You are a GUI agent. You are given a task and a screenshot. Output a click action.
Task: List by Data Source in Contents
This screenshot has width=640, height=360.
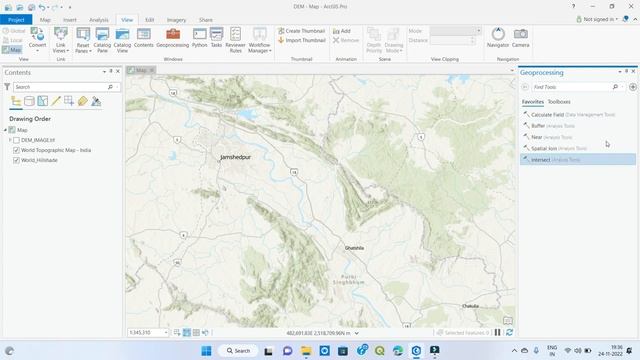tap(29, 101)
